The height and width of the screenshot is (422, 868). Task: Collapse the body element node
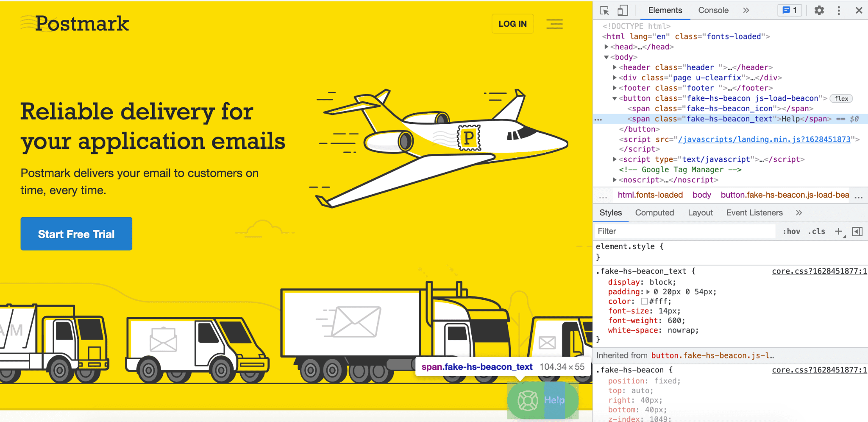pos(606,57)
